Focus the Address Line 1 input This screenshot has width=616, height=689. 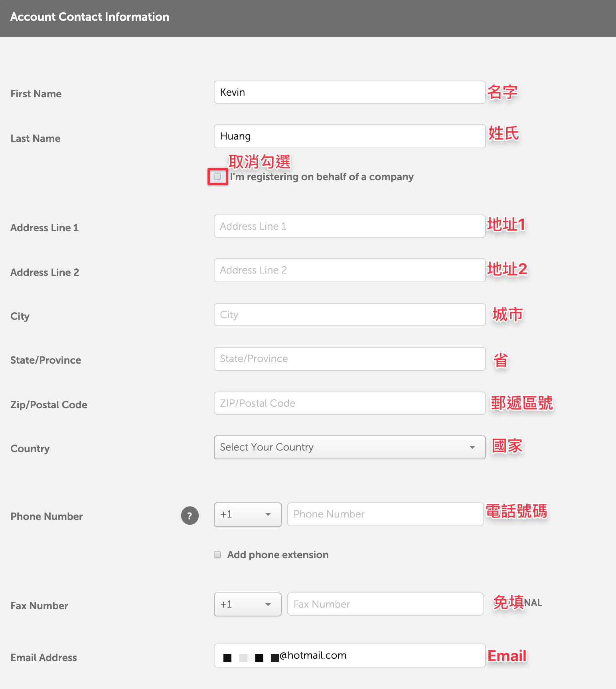[x=349, y=226]
